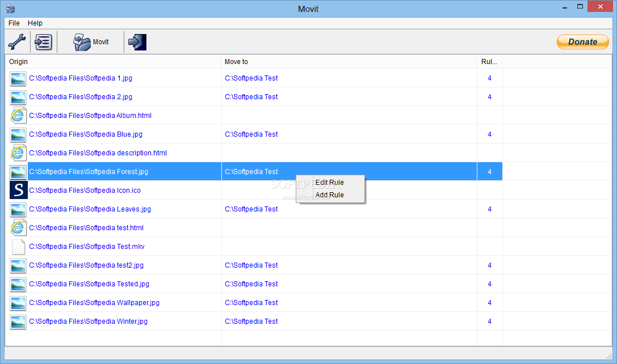
Task: Click the Softpedia test.html browser icon
Action: click(x=18, y=227)
